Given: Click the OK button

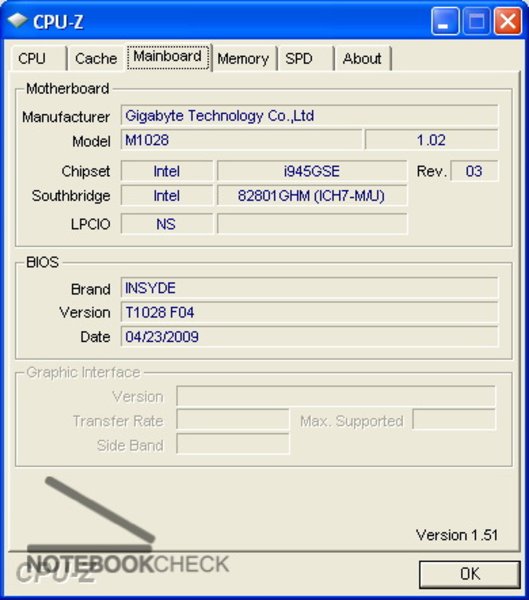Looking at the screenshot, I should 470,574.
